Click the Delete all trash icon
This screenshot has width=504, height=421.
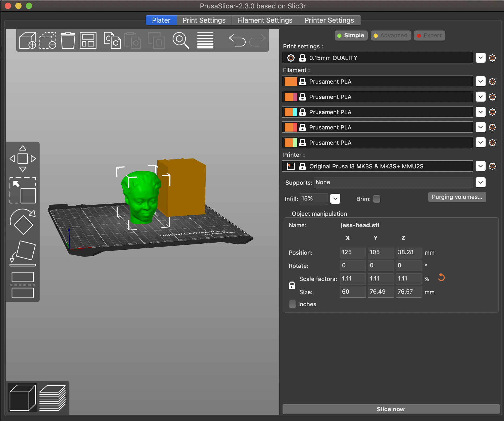pyautogui.click(x=68, y=40)
